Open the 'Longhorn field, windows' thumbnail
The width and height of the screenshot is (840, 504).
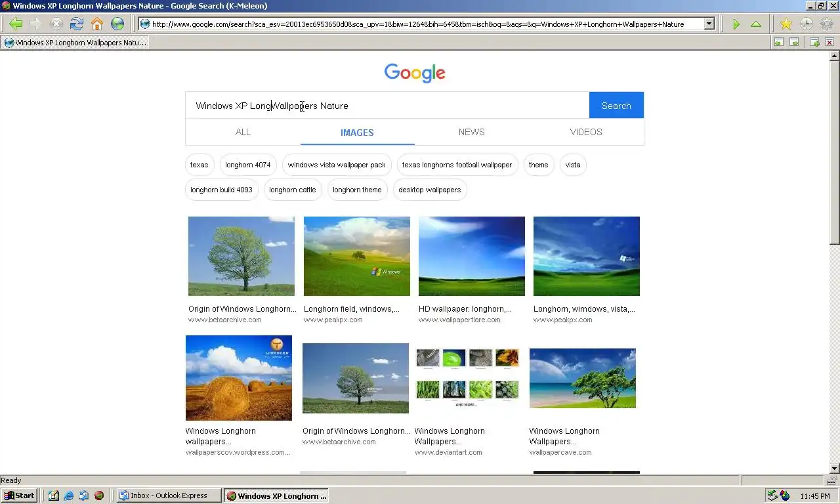pos(357,256)
